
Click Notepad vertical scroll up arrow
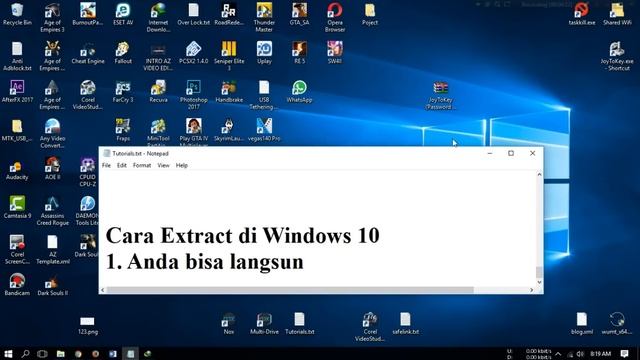pyautogui.click(x=539, y=175)
